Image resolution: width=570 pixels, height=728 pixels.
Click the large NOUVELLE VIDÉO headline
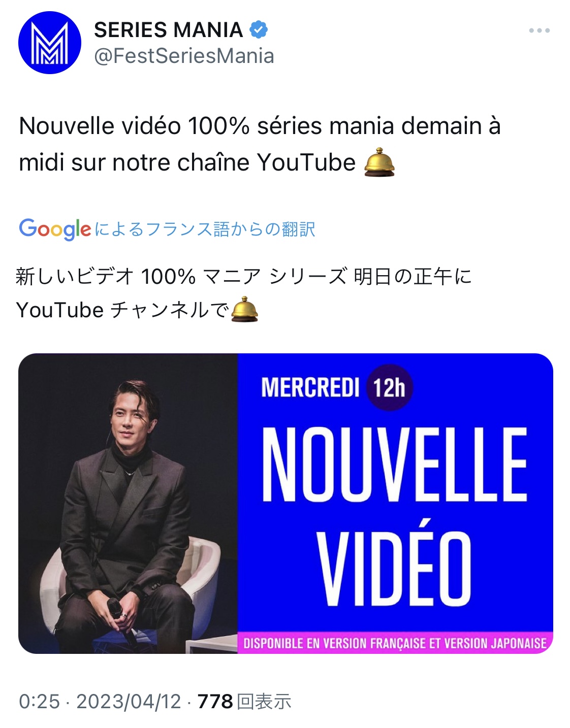click(394, 516)
